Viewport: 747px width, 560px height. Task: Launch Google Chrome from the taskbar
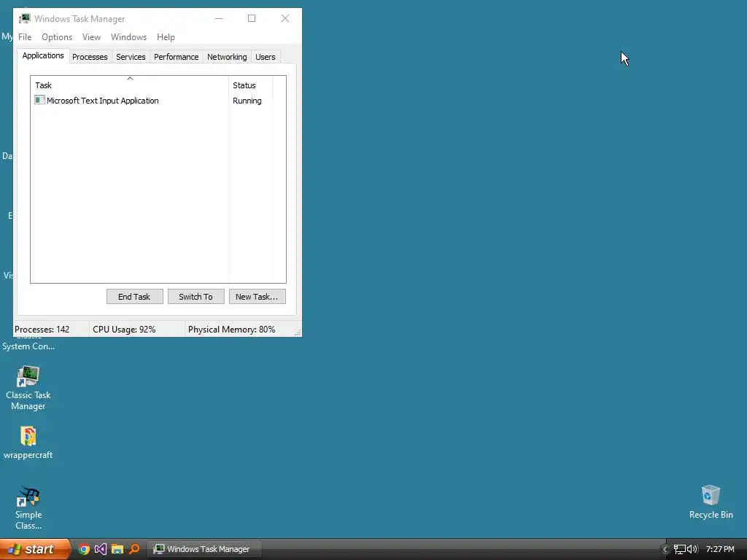click(84, 549)
